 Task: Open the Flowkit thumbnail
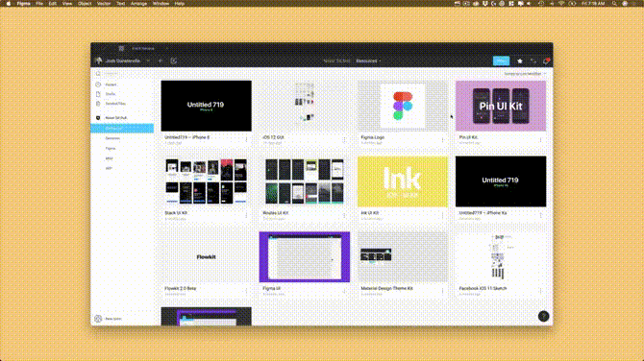tap(207, 256)
